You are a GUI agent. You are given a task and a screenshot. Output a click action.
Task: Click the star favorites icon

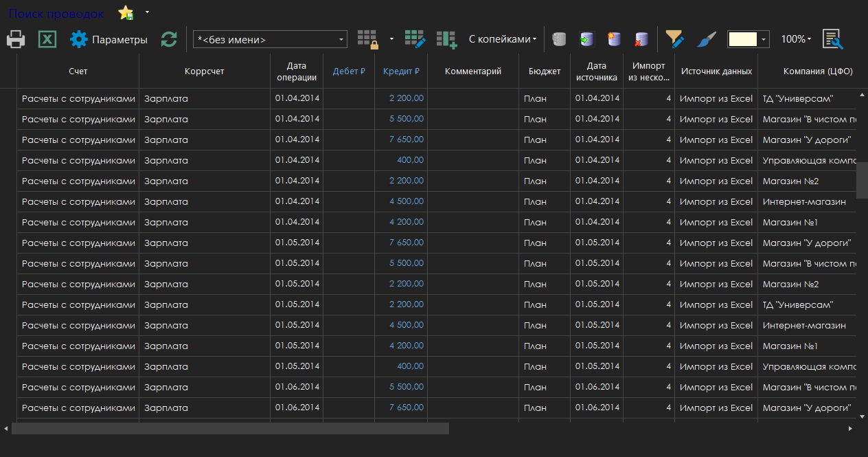(x=126, y=13)
